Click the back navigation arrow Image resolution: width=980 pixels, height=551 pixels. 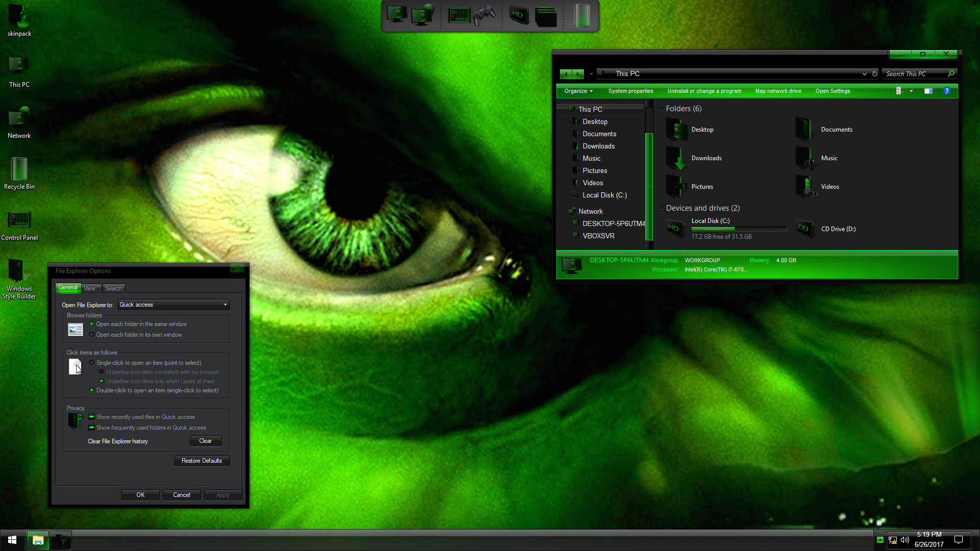pyautogui.click(x=566, y=74)
